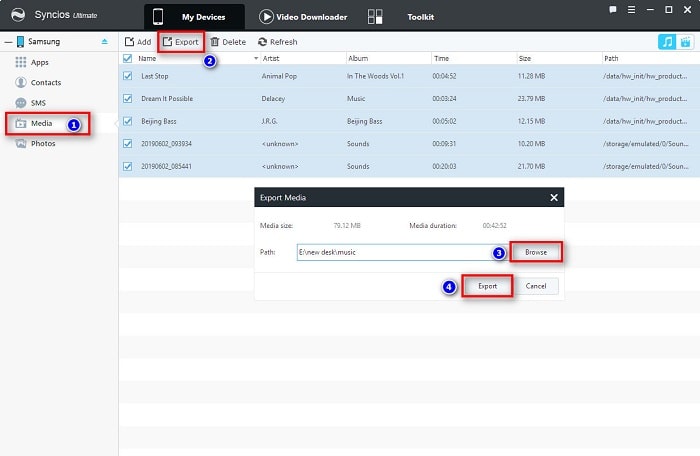Image resolution: width=700 pixels, height=456 pixels.
Task: Sort by the Name column header
Action: (147, 59)
